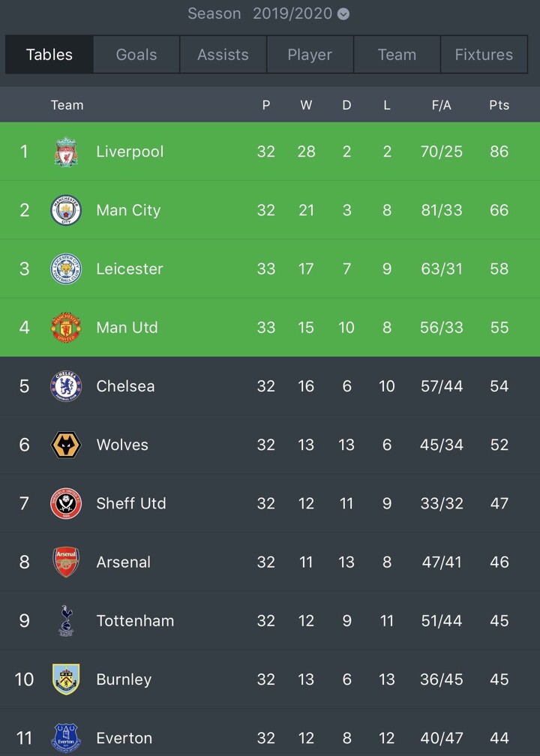Screen dimensions: 540x756
Task: Click the Chelsea club crest
Action: point(66,386)
